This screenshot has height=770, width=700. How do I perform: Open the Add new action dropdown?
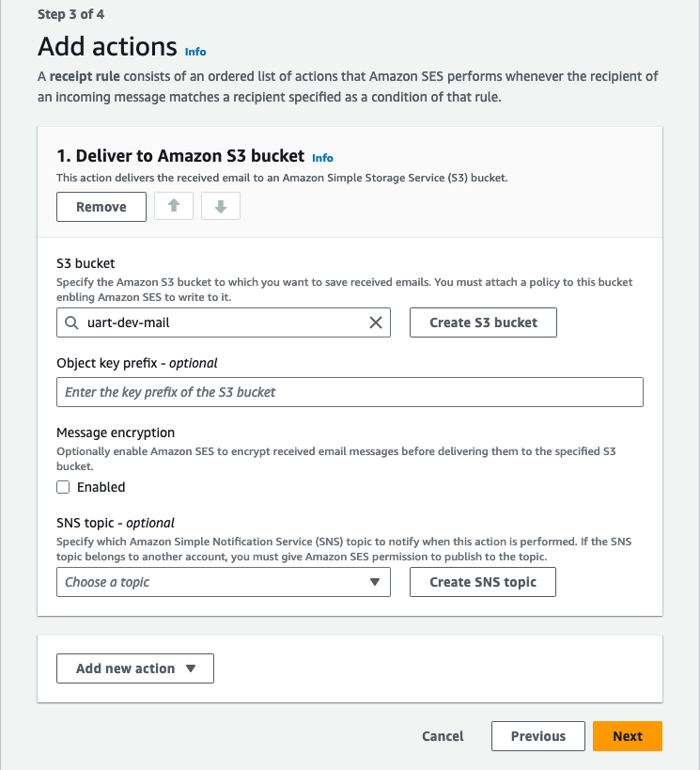point(135,668)
